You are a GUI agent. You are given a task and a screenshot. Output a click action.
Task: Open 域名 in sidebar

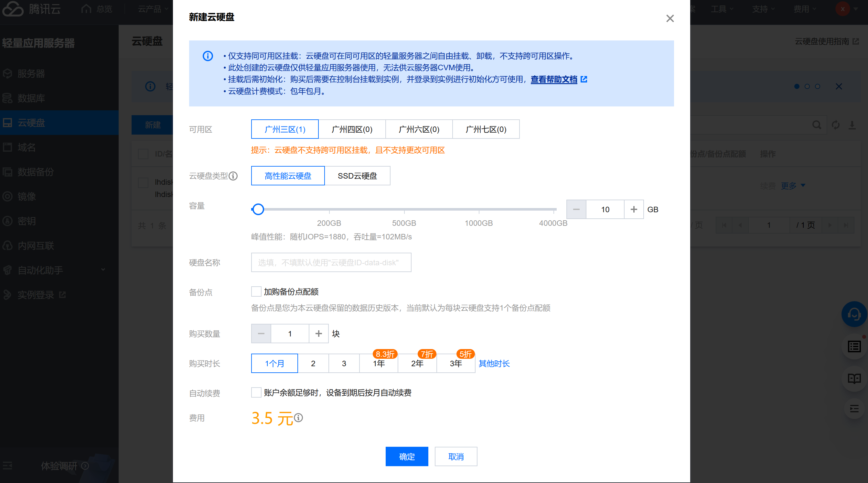coord(59,148)
